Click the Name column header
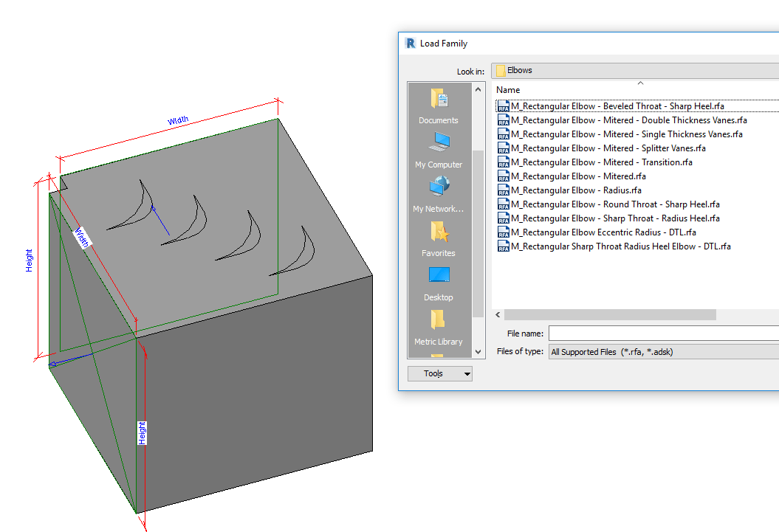This screenshot has width=779, height=532. tap(508, 90)
